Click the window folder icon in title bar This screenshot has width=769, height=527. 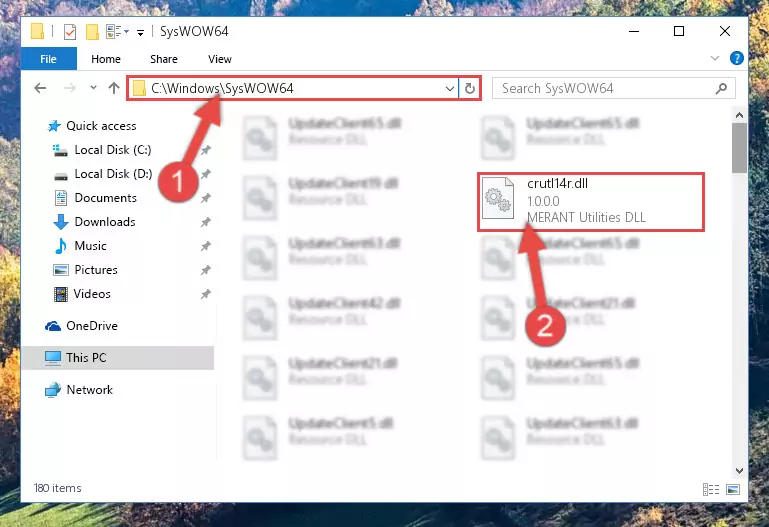point(37,31)
